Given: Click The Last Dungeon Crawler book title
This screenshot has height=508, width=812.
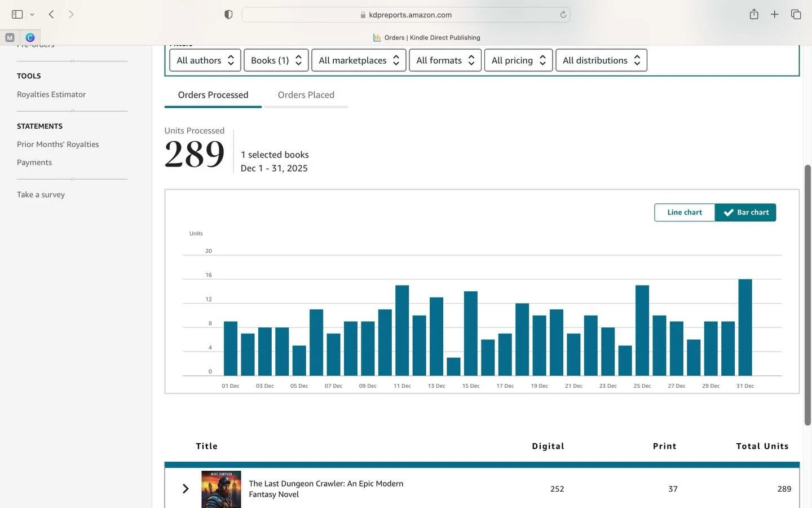Looking at the screenshot, I should pos(326,489).
